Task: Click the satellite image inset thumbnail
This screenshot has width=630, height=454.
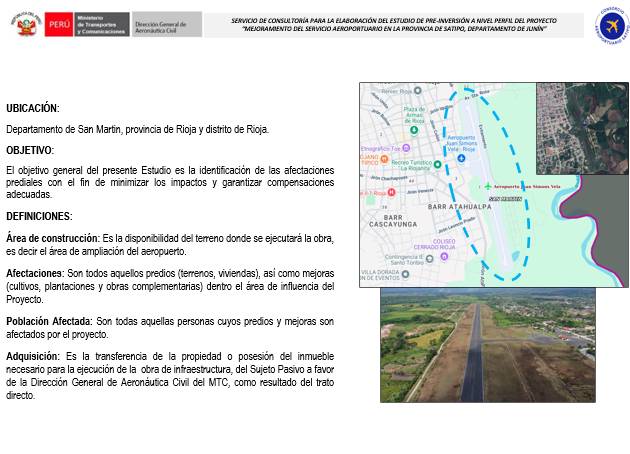Action: click(582, 129)
